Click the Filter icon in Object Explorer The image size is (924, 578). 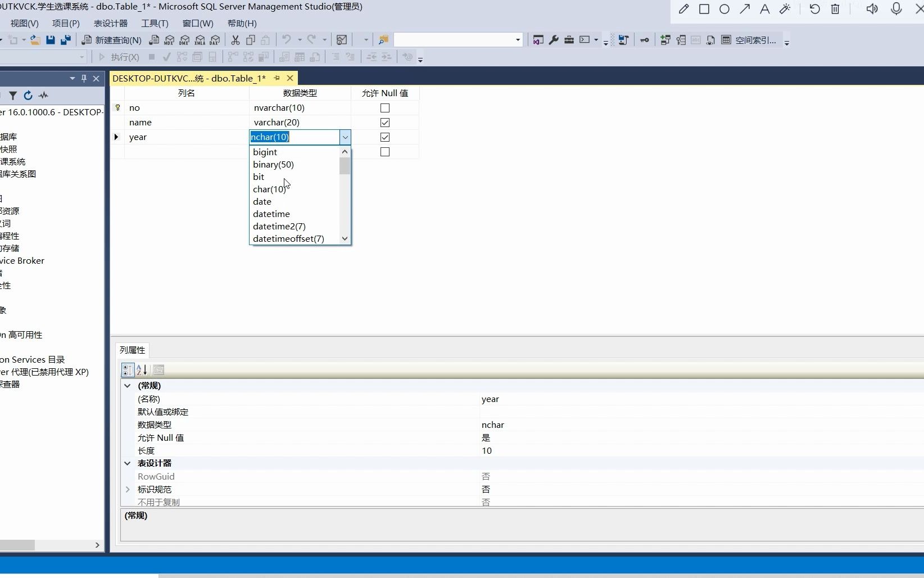click(x=13, y=96)
